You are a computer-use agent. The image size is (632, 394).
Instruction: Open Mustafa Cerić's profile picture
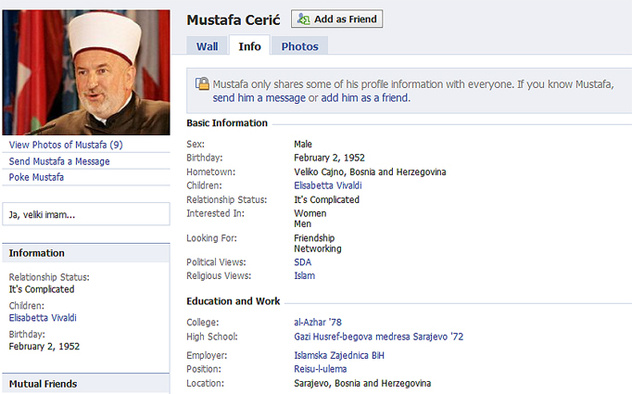coord(86,72)
